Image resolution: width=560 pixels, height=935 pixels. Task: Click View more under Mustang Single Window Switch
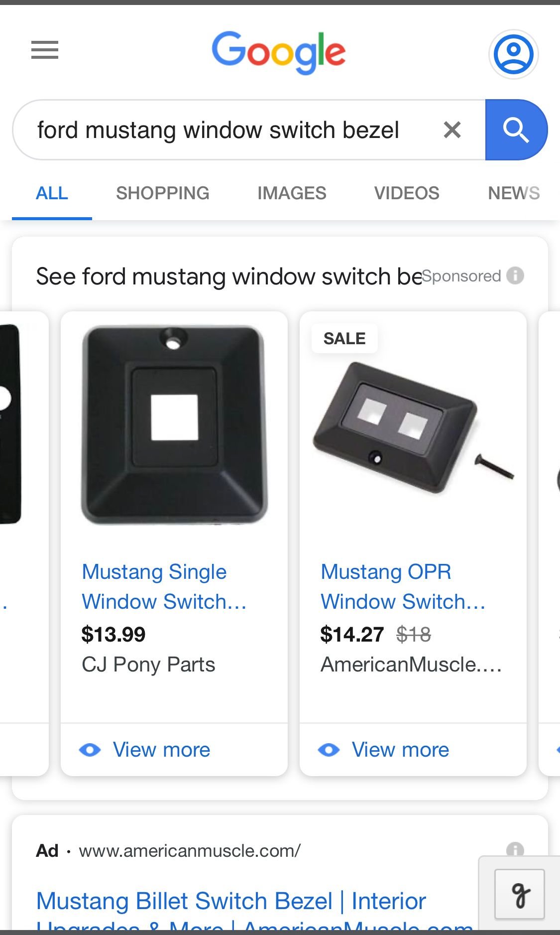click(x=161, y=750)
